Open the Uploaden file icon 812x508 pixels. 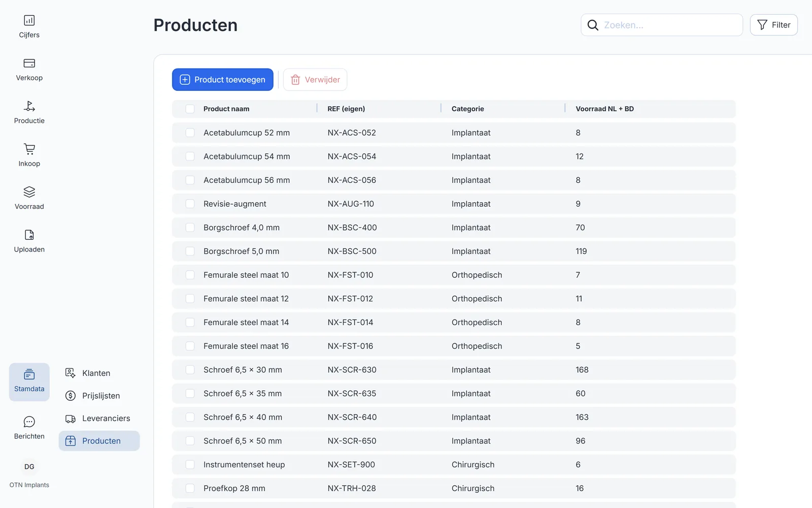[29, 235]
